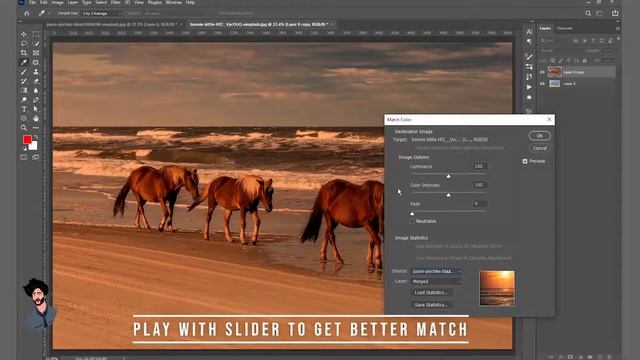Open the Layers panel flyout menu
Screen dimensions: 640x360
pos(618,28)
